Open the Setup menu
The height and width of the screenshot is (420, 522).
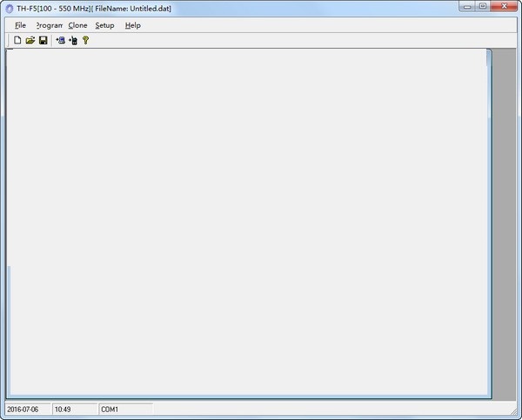104,25
